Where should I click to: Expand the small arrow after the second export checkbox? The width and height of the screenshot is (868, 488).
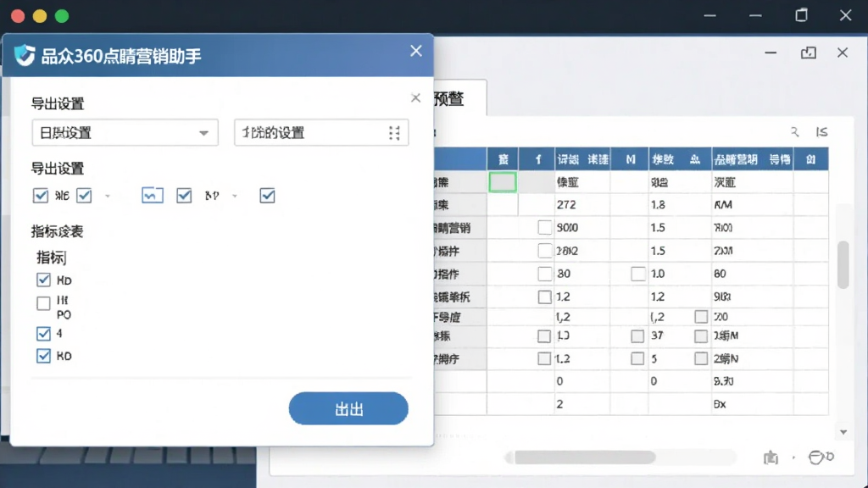[108, 196]
